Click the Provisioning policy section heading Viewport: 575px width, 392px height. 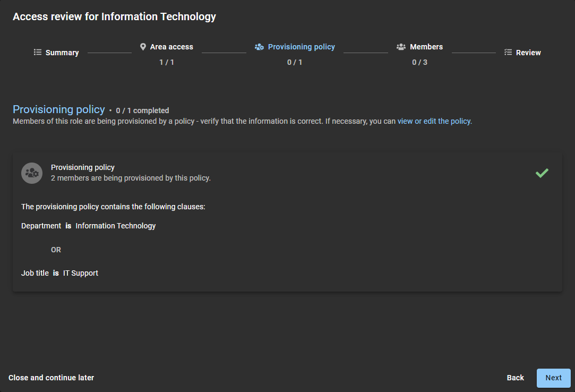(x=59, y=109)
